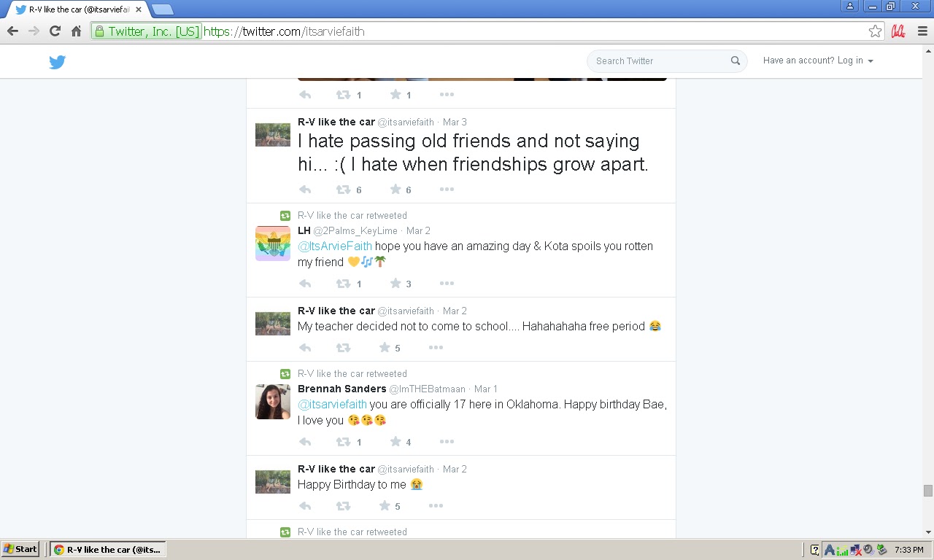This screenshot has height=560, width=934.
Task: Open more options on 'free period' tweet
Action: click(436, 348)
